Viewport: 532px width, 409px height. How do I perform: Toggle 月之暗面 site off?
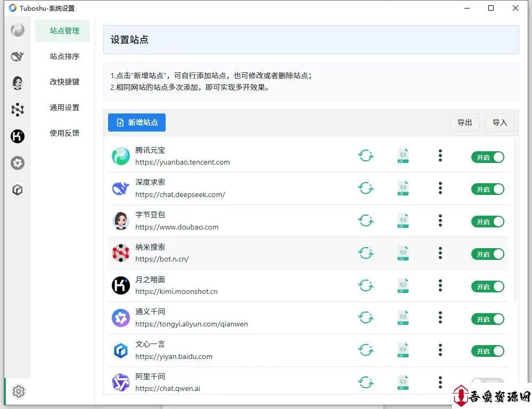coord(488,287)
